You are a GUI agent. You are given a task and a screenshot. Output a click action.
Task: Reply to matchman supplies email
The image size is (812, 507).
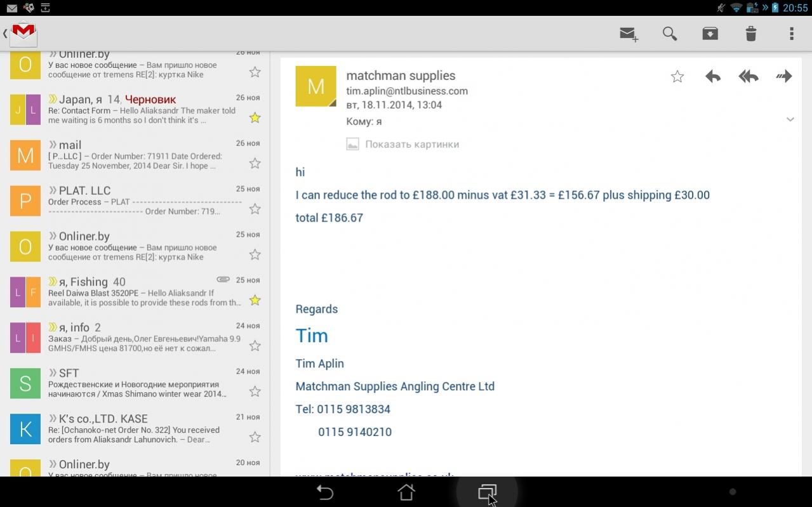(713, 77)
